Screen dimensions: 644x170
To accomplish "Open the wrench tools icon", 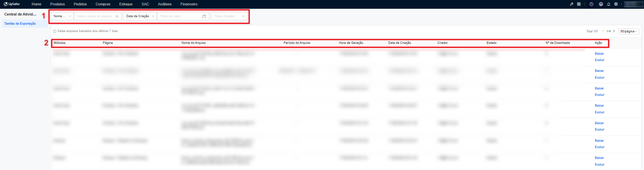I will pyautogui.click(x=571, y=4).
